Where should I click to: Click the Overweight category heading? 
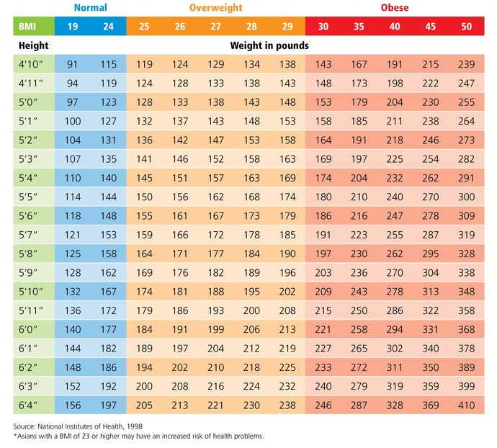(215, 9)
